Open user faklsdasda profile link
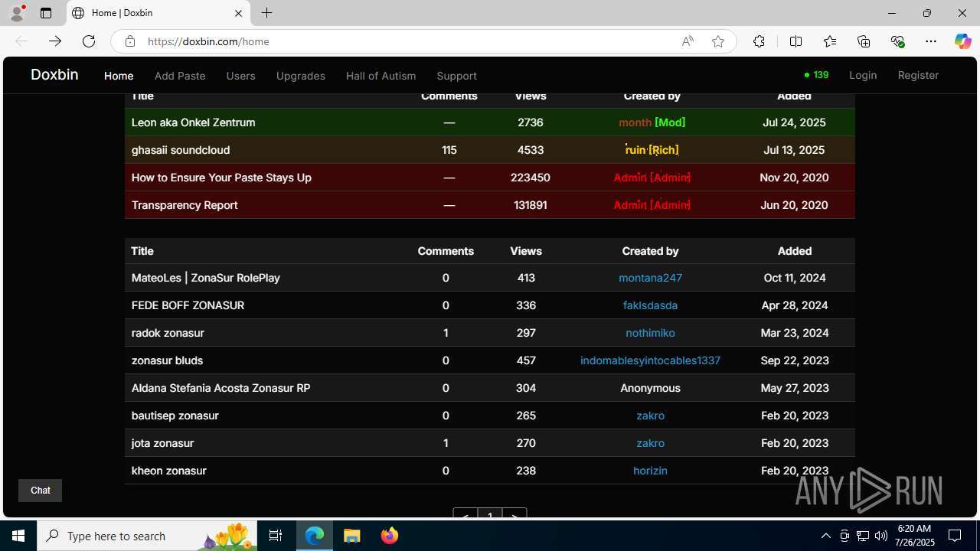This screenshot has height=551, width=980. pos(650,305)
